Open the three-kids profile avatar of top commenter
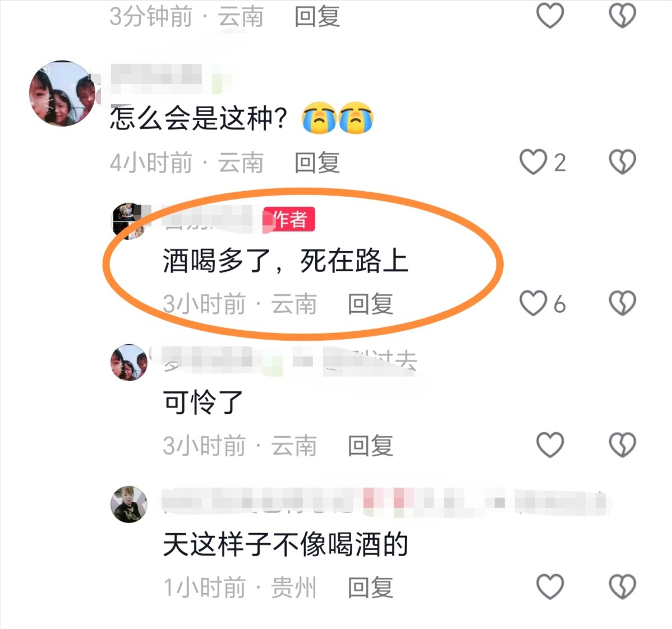This screenshot has height=629, width=672. point(63,94)
